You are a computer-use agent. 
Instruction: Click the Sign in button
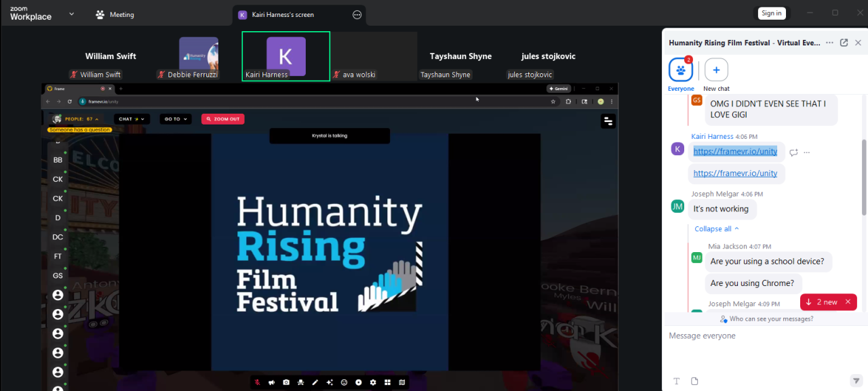(x=771, y=13)
